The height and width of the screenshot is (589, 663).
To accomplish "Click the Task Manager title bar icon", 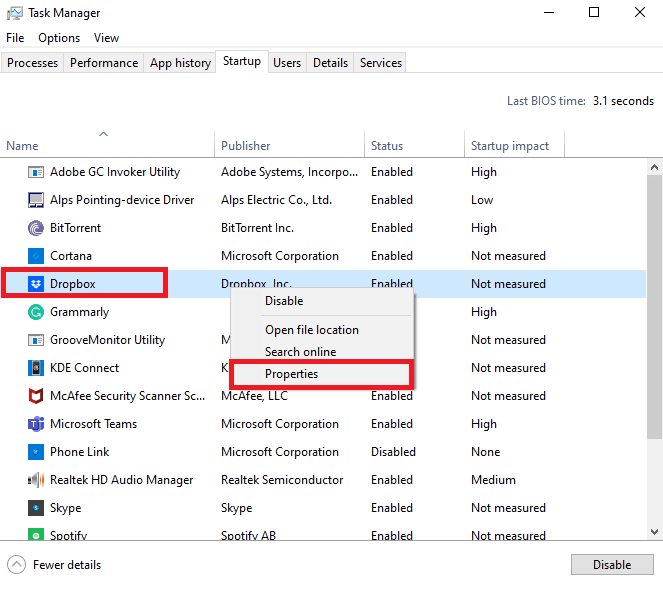I will pos(15,13).
